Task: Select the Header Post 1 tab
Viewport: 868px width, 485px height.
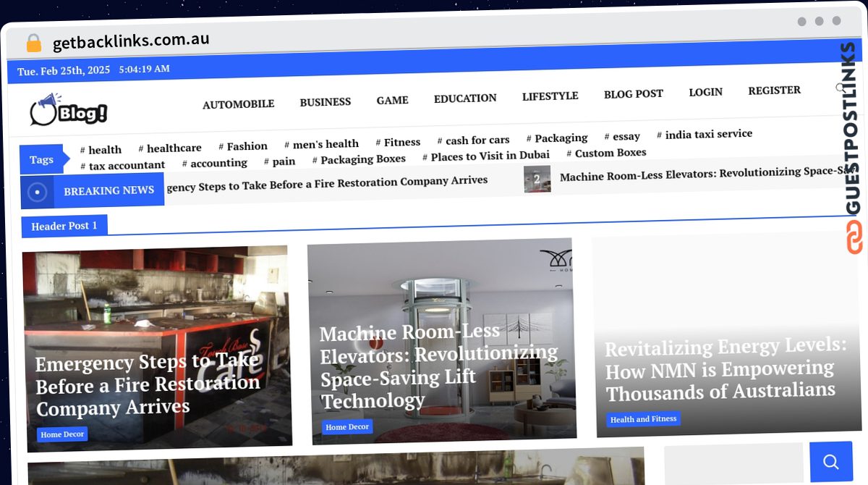Action: 64,227
